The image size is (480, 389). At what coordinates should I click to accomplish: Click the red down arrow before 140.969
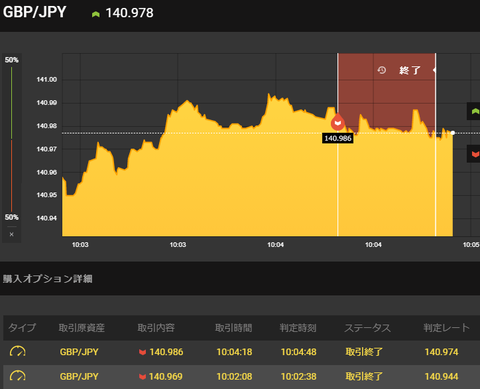pyautogui.click(x=142, y=377)
